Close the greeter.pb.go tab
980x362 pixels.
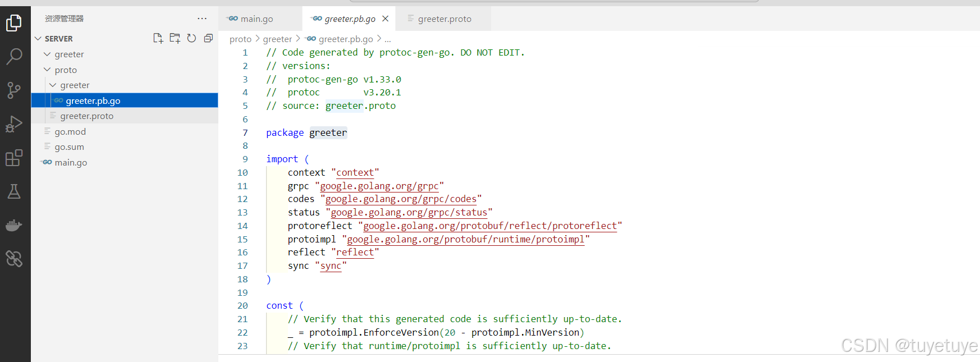click(386, 19)
